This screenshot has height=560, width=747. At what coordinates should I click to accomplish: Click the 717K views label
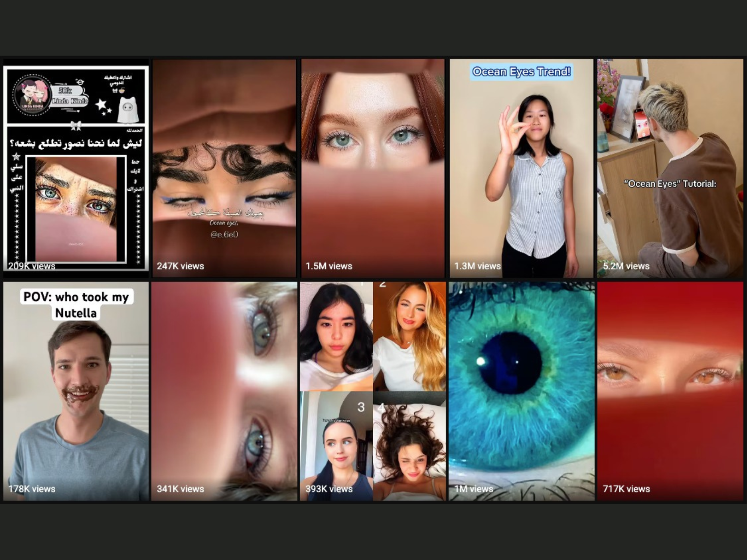tap(626, 489)
